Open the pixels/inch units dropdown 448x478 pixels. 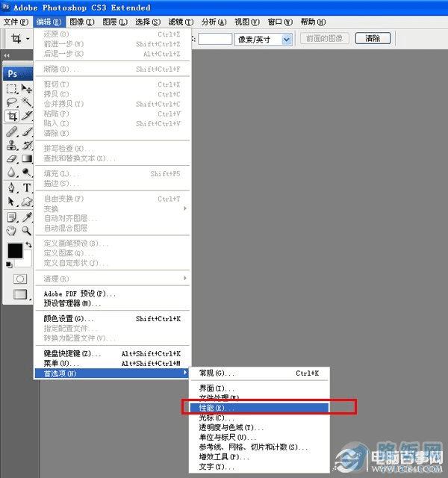287,40
